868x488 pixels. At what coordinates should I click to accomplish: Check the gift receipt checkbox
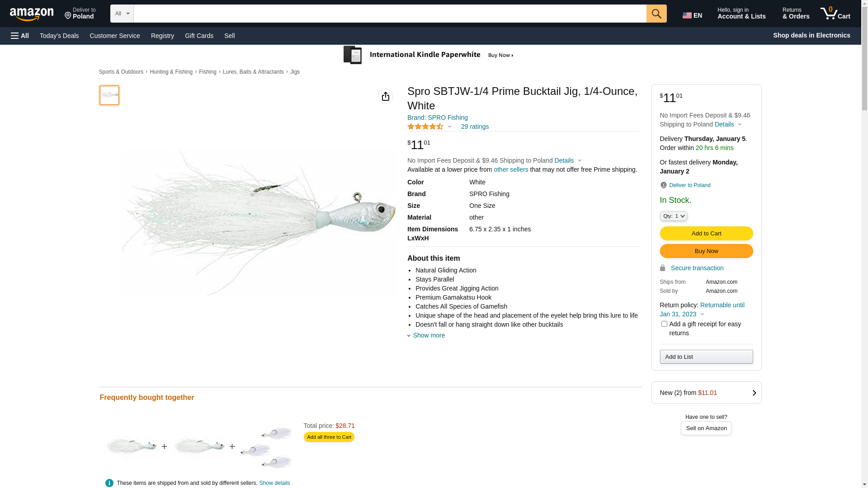tap(664, 324)
